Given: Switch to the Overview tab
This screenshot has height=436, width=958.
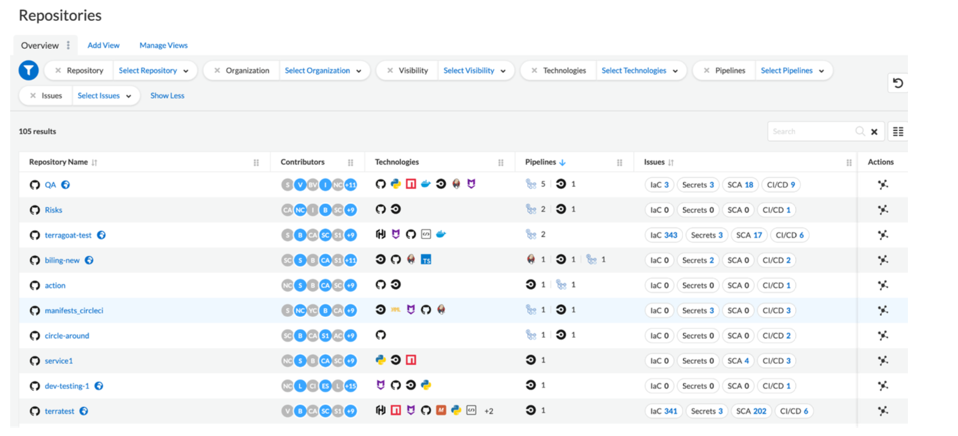Looking at the screenshot, I should pyautogui.click(x=40, y=46).
